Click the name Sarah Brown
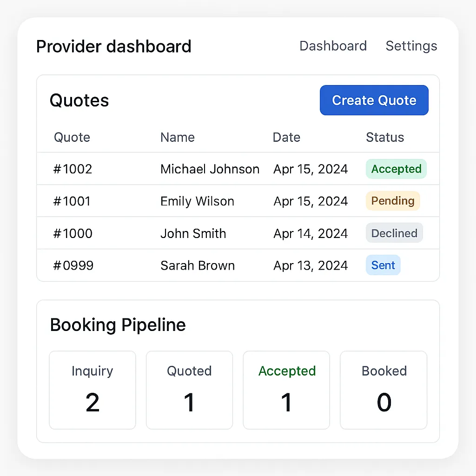Screen dimensions: 476x476 [x=198, y=265]
